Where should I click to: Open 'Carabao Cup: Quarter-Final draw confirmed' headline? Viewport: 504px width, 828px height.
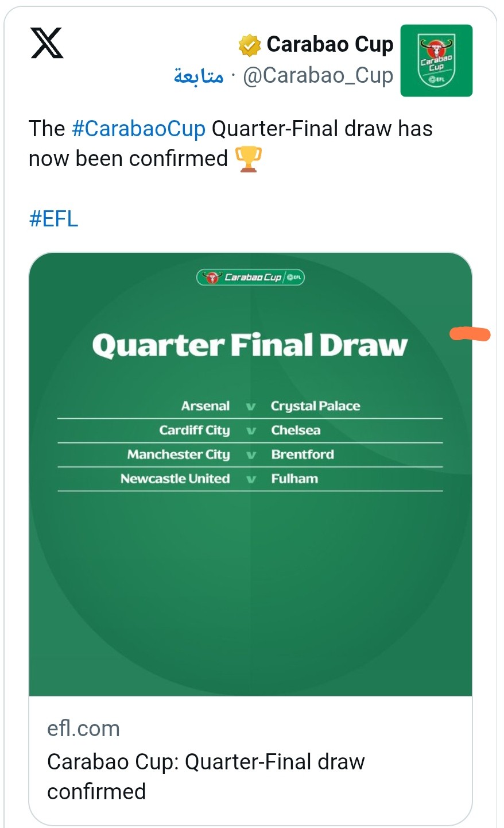click(x=206, y=776)
